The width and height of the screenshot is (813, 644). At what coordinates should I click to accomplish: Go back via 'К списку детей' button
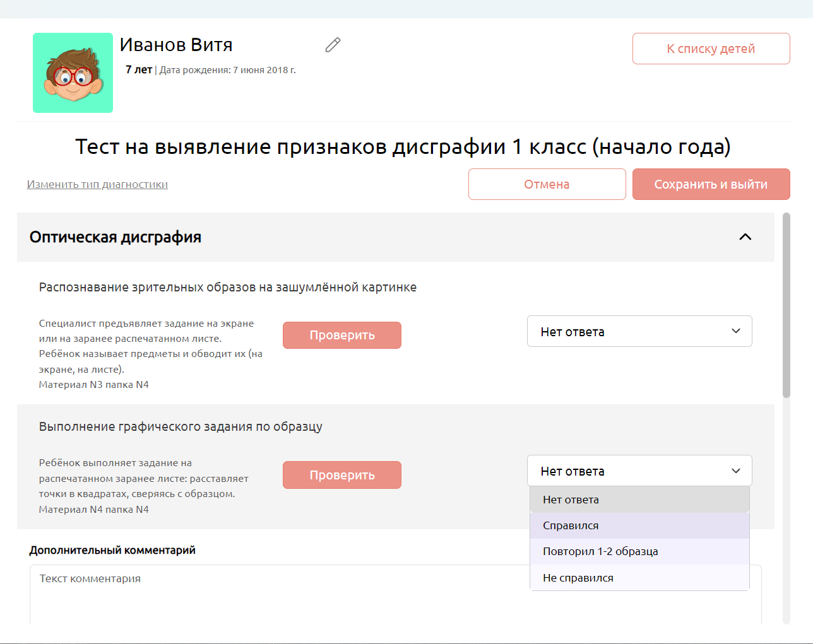point(711,49)
